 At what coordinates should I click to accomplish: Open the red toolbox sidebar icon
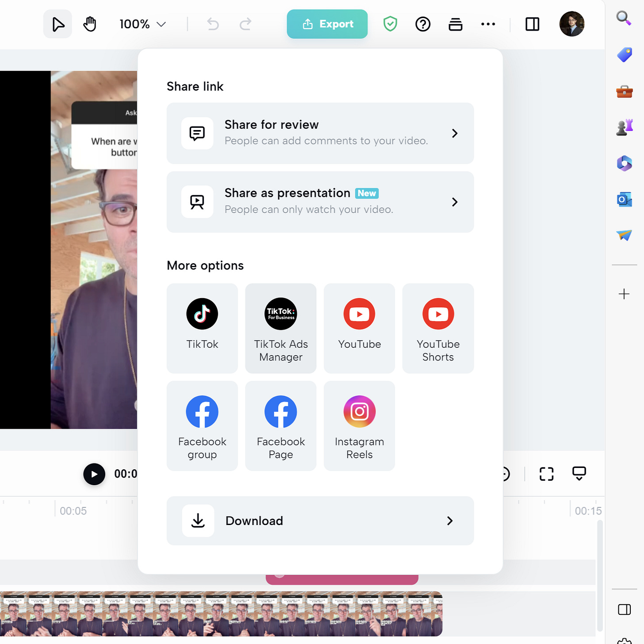pyautogui.click(x=624, y=91)
